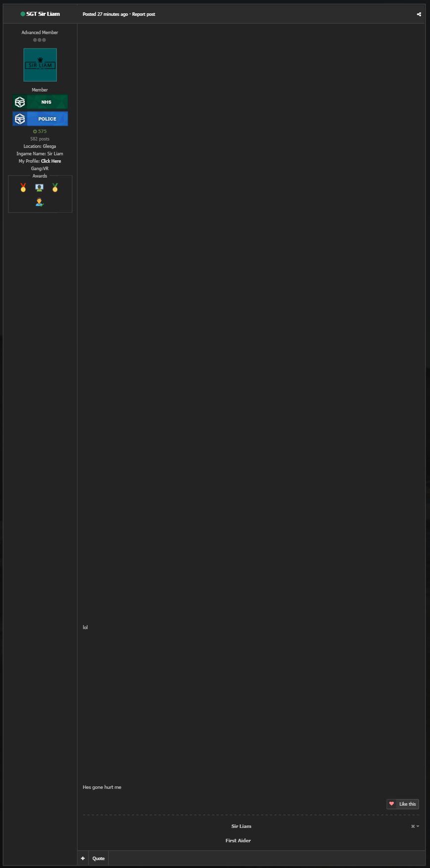Click the share post icon

point(419,14)
